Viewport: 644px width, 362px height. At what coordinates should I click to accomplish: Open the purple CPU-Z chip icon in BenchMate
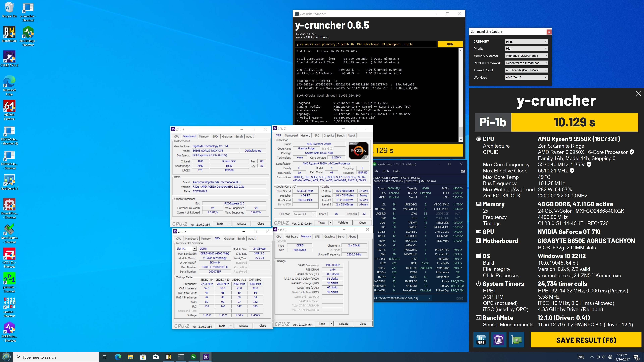pos(499,340)
